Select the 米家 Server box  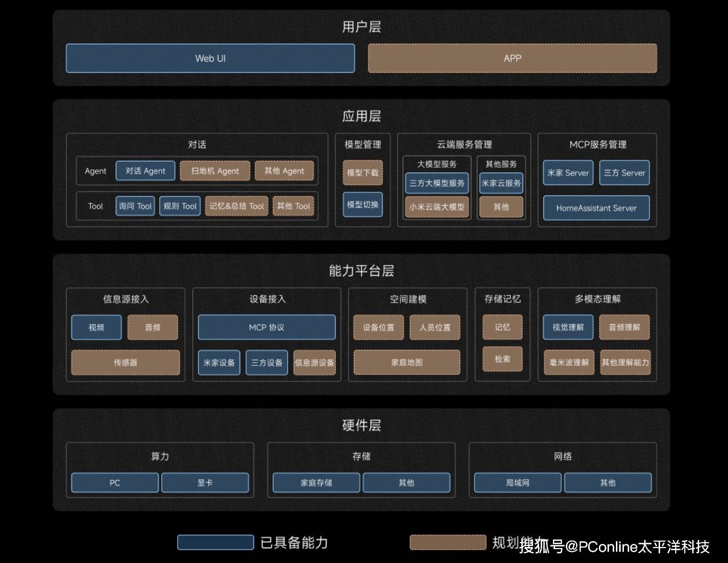click(568, 173)
